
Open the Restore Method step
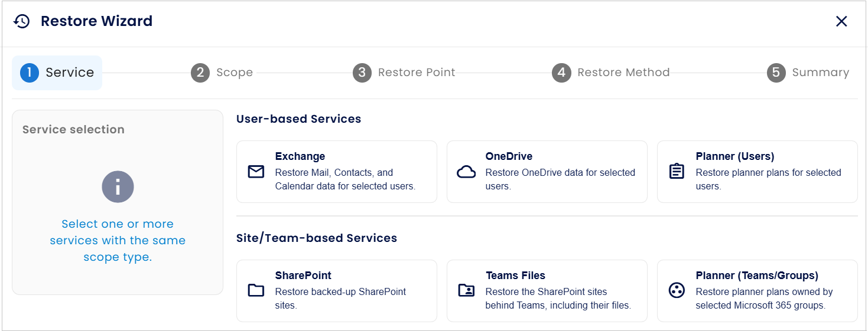611,73
